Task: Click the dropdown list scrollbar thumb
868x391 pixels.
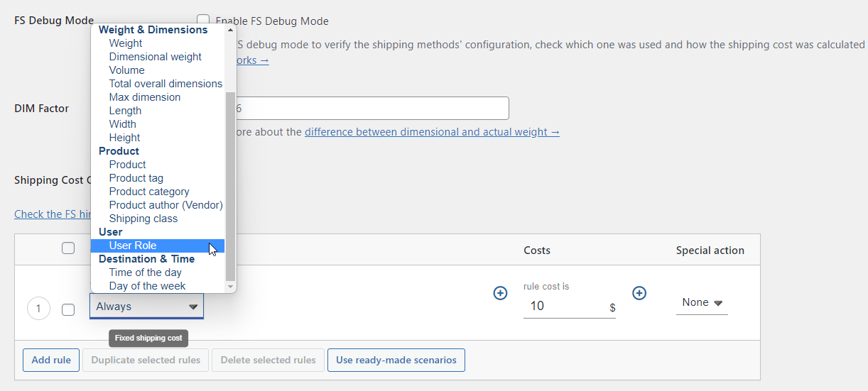Action: tap(230, 186)
